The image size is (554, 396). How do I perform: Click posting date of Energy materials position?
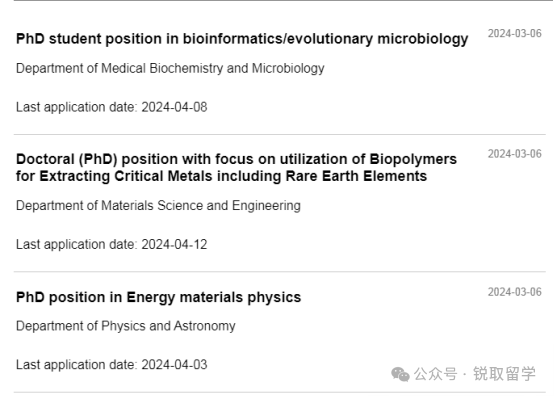coord(514,292)
